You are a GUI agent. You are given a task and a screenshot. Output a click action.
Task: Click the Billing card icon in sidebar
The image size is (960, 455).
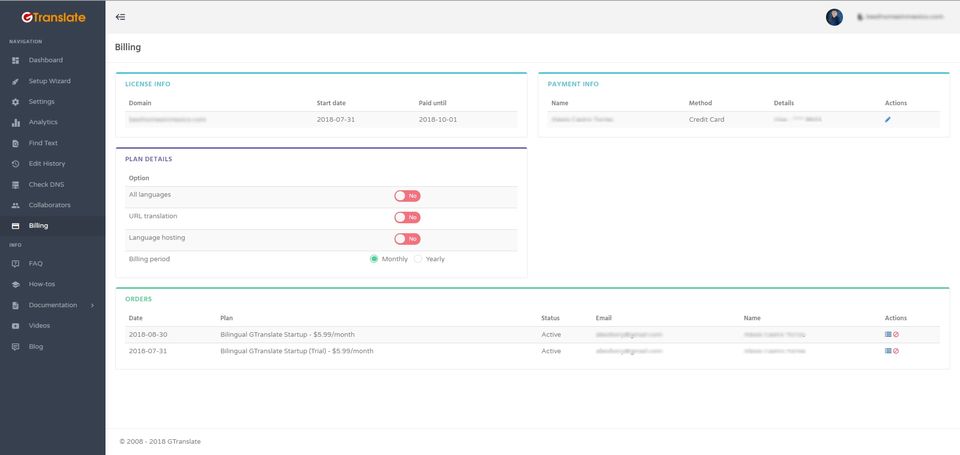[x=16, y=226]
